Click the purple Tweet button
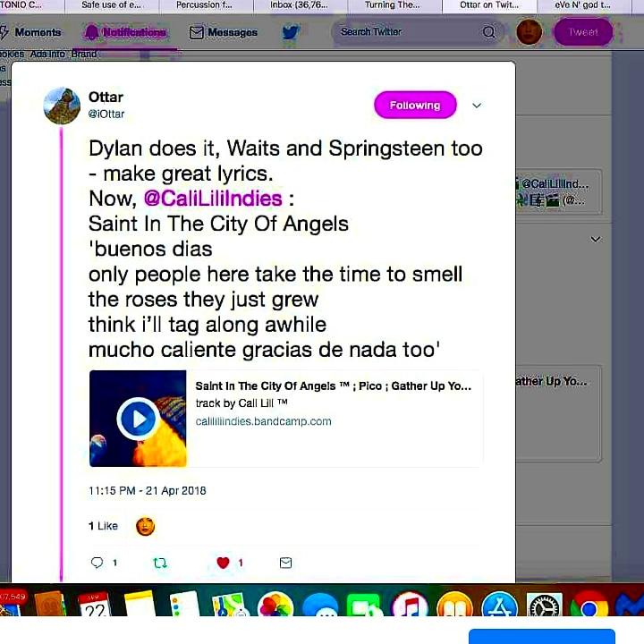 point(583,32)
